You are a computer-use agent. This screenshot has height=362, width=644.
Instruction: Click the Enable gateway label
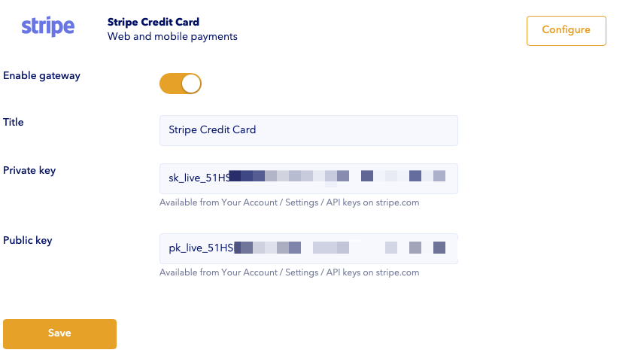[x=41, y=76]
